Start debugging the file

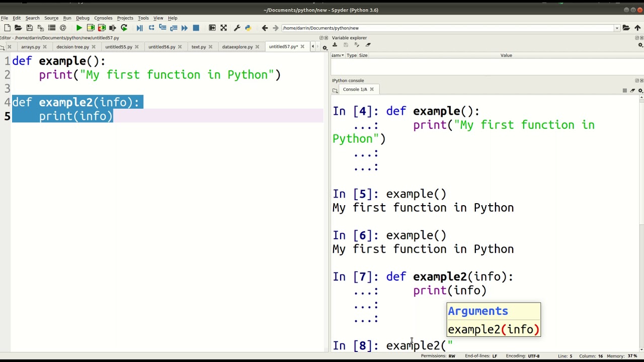click(140, 28)
